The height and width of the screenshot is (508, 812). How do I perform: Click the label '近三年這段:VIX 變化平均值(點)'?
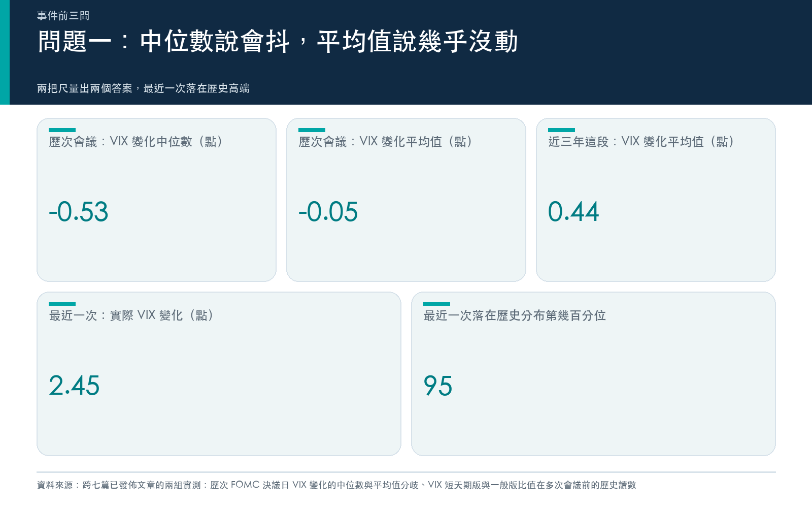point(641,142)
